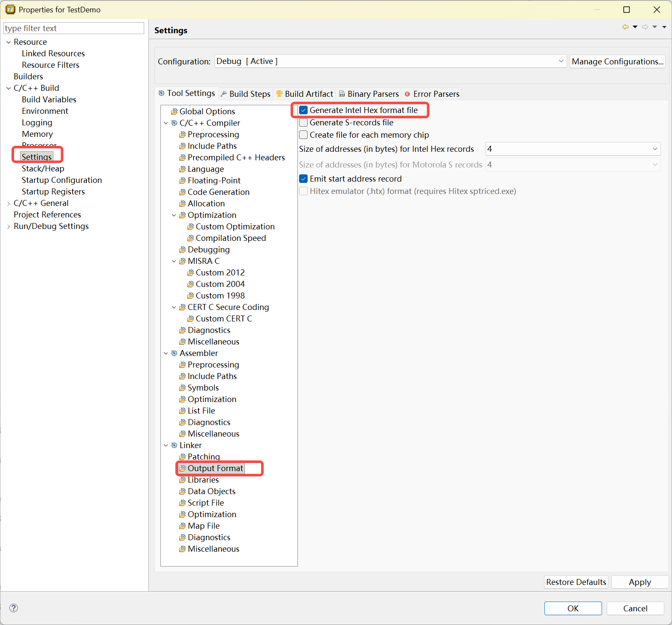Screen dimensions: 672x625
Task: Switch to the Error Parsers tab
Action: (x=432, y=94)
